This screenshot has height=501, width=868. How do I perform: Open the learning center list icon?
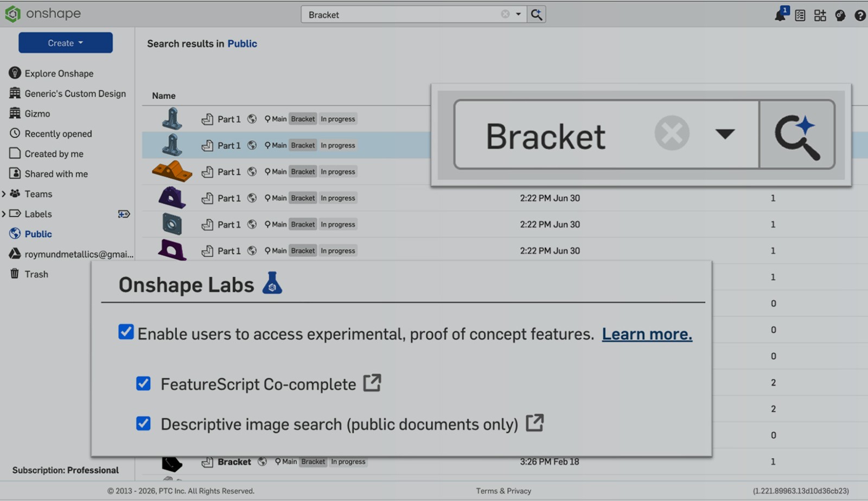point(800,15)
